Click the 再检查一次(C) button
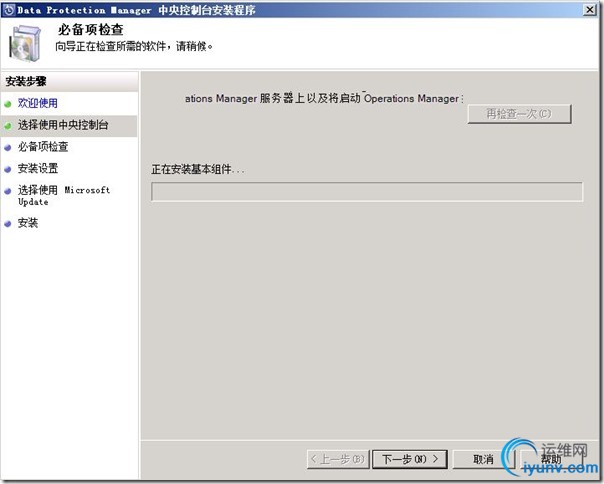This screenshot has width=604, height=484. pyautogui.click(x=519, y=114)
